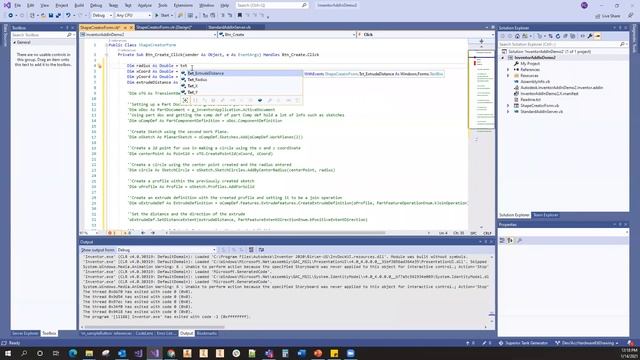Click the user account avatar icon
Screen dimensions: 640x360
pyautogui.click(x=584, y=5)
